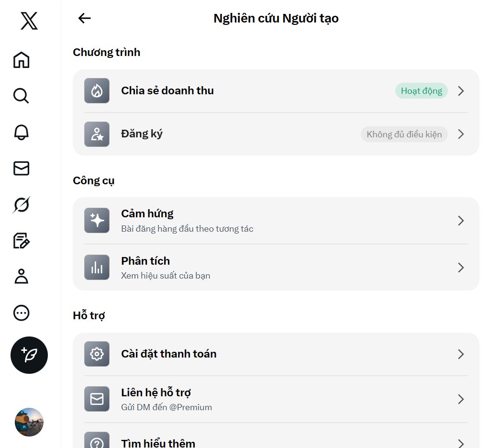489x448 pixels.
Task: Open Notifications bell icon
Action: point(21,132)
